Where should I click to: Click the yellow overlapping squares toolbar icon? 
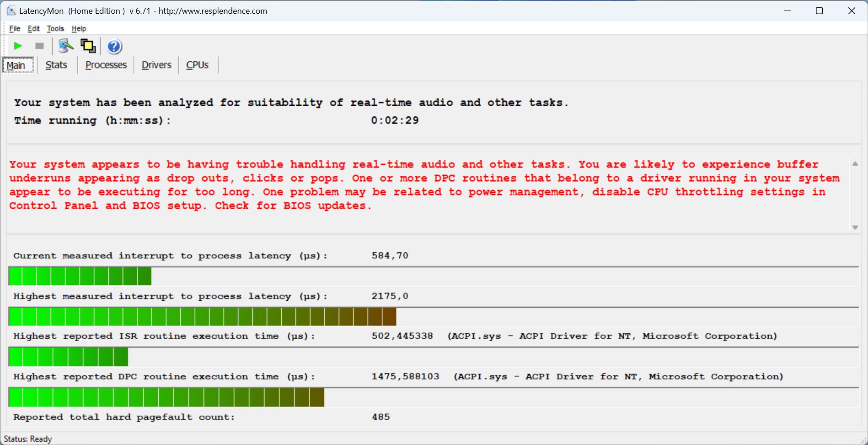tap(88, 46)
